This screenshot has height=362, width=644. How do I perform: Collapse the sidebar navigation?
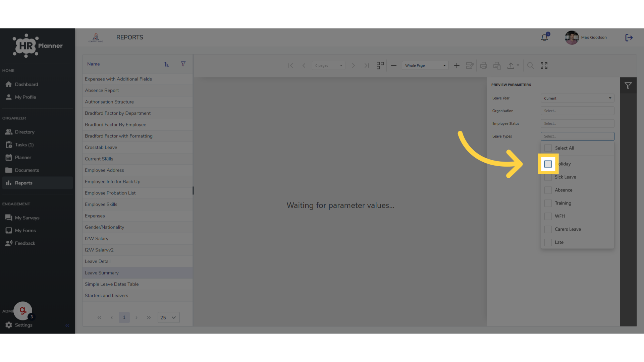pos(67,325)
